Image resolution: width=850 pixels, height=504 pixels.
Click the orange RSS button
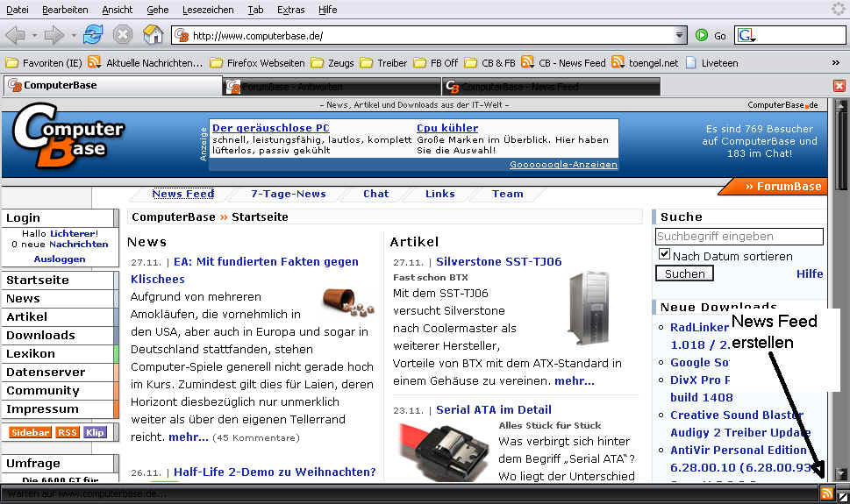[68, 432]
